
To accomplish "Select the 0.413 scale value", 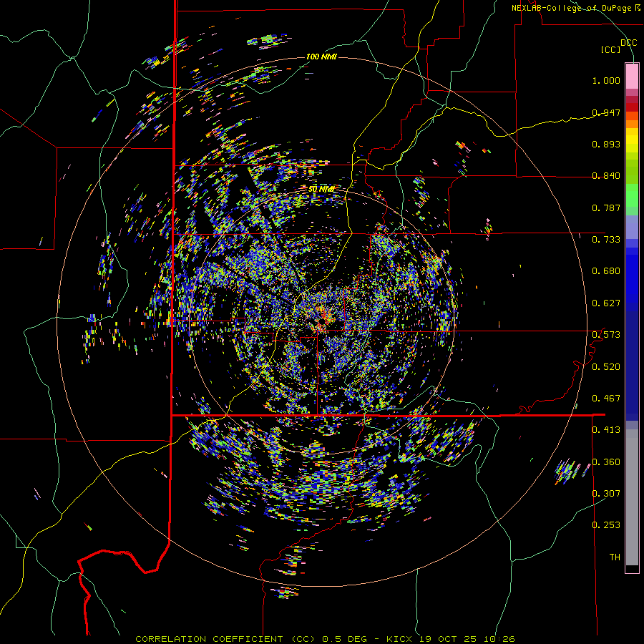I will click(606, 430).
